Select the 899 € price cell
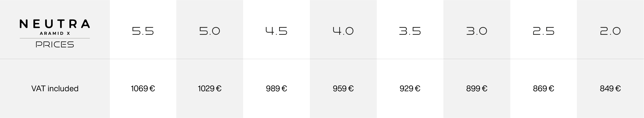Screen dimensions: 644x118 click(x=477, y=89)
